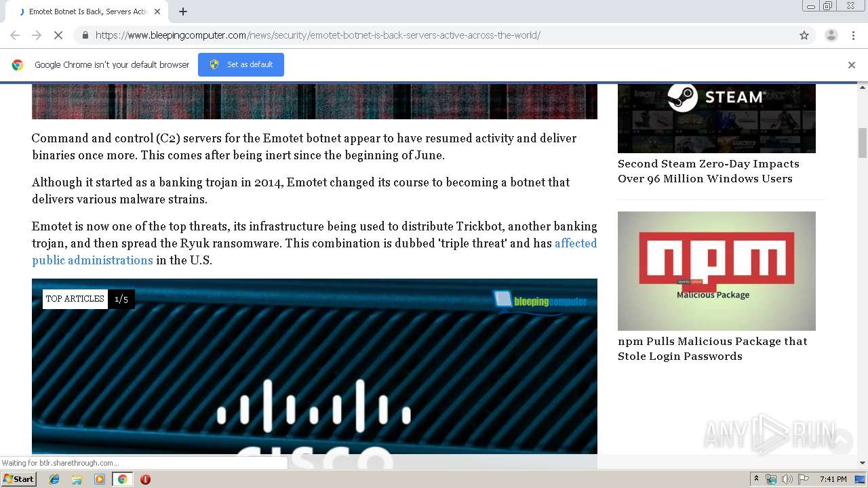This screenshot has height=488, width=868.
Task: Open Windows Explorer folder in taskbar
Action: coord(77,479)
